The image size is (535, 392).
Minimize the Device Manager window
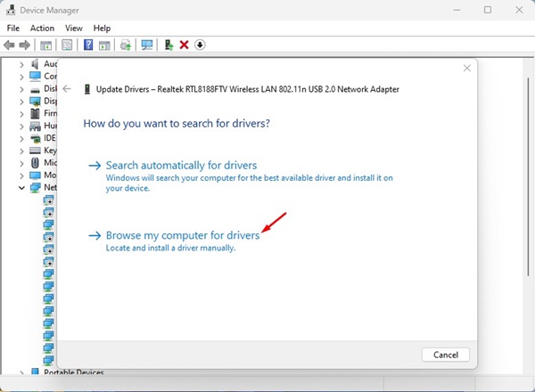coord(457,10)
